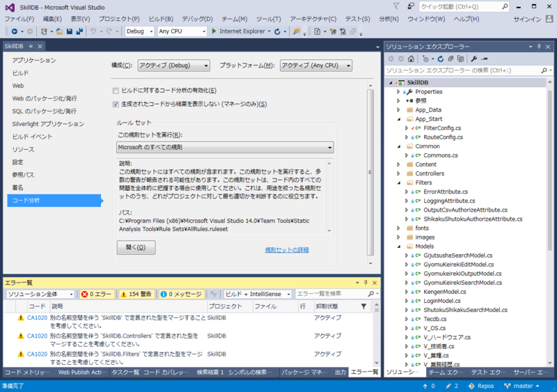Screen dimensions: 557x392
Task: Open the Any CPU platform dropdown in toolbar
Action: click(x=182, y=31)
